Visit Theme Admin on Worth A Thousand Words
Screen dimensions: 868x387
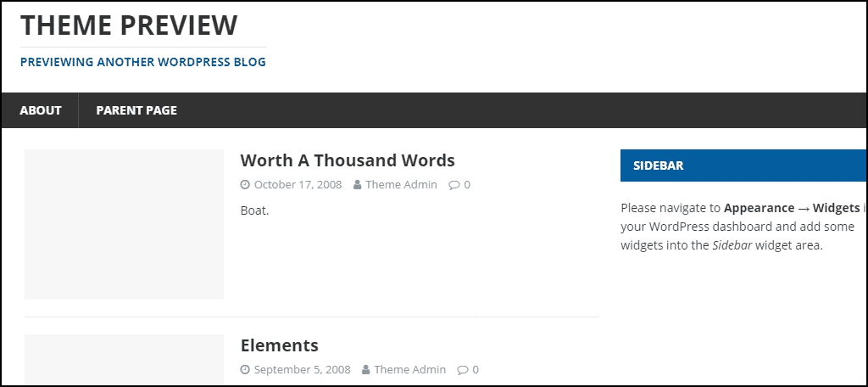pos(401,185)
